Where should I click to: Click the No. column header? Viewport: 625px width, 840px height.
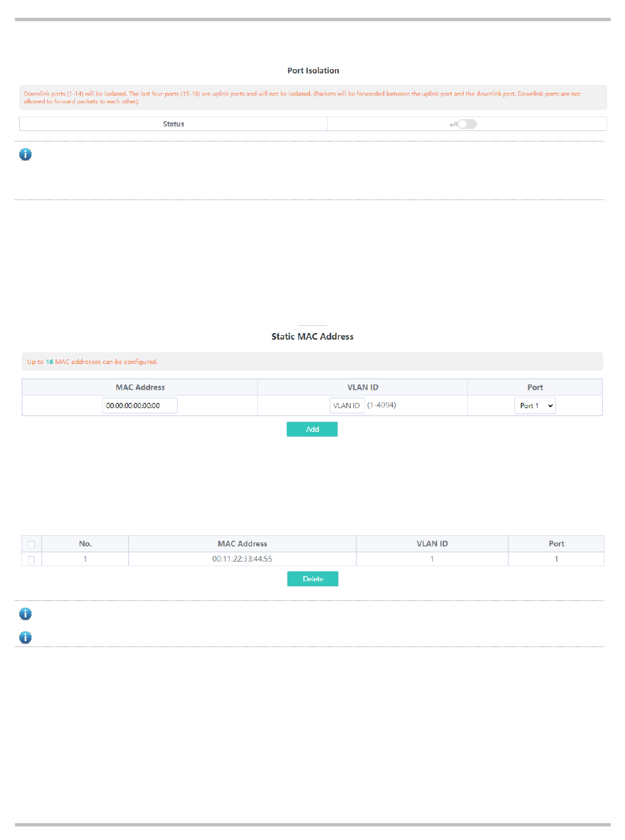tap(85, 544)
